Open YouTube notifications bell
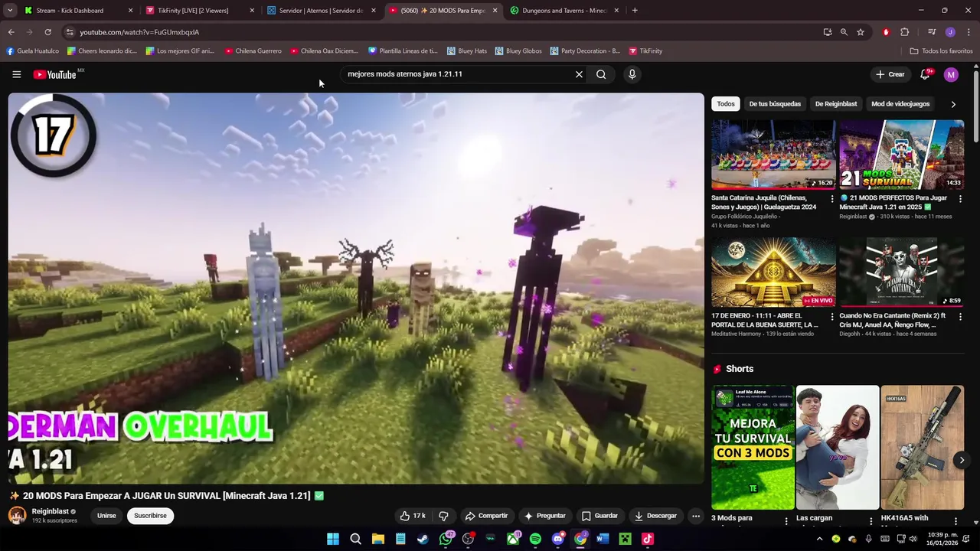 tap(925, 74)
